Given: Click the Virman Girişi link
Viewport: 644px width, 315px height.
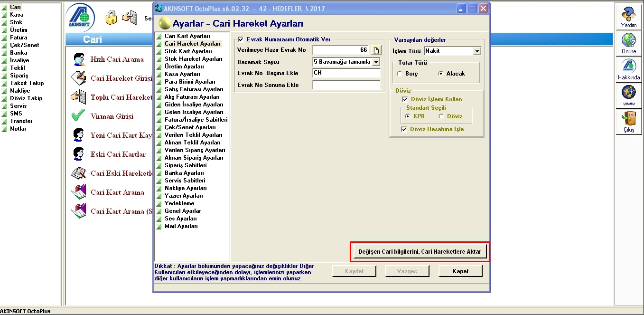Looking at the screenshot, I should pos(112,116).
